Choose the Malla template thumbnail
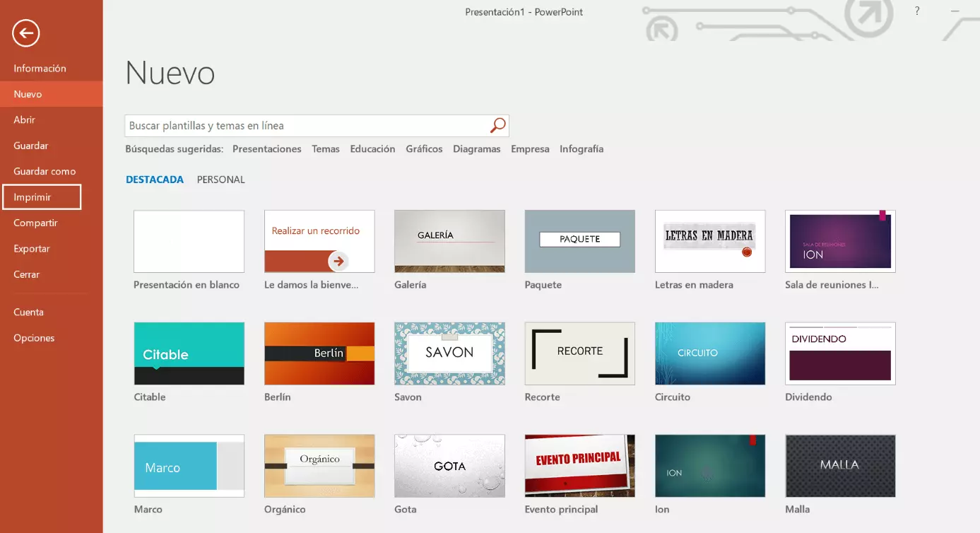Screen dimensions: 980x533 [840, 466]
